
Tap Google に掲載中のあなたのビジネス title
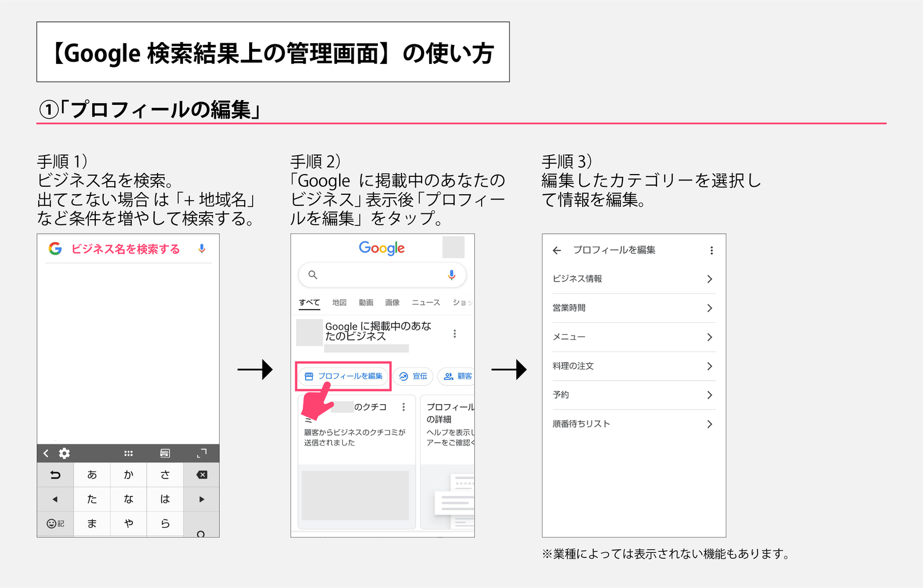click(x=378, y=331)
